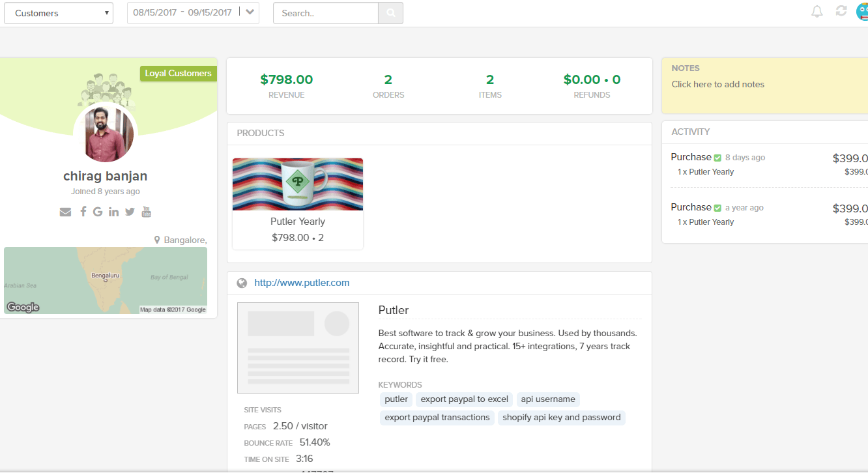Click the ORDERS count stat
The image size is (868, 473).
(388, 86)
